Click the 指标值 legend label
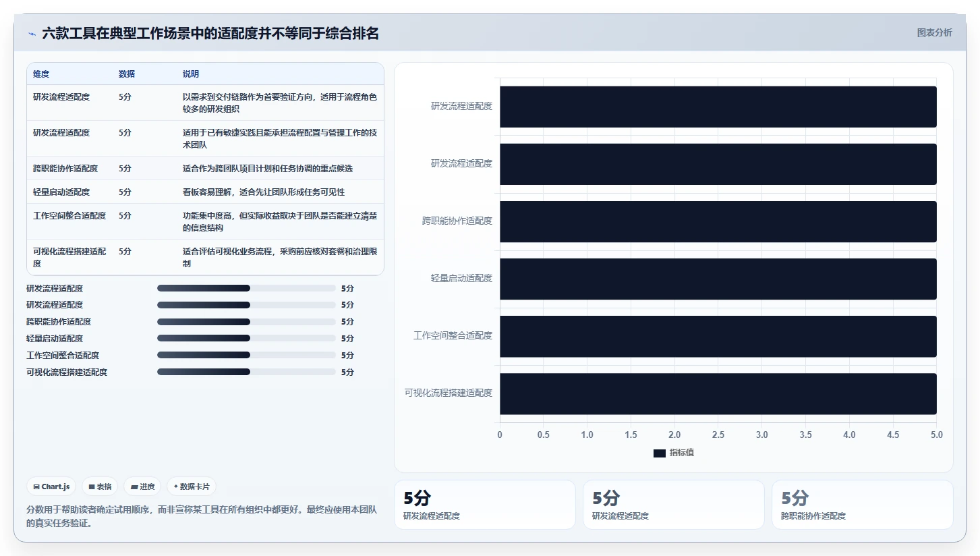 pyautogui.click(x=682, y=453)
